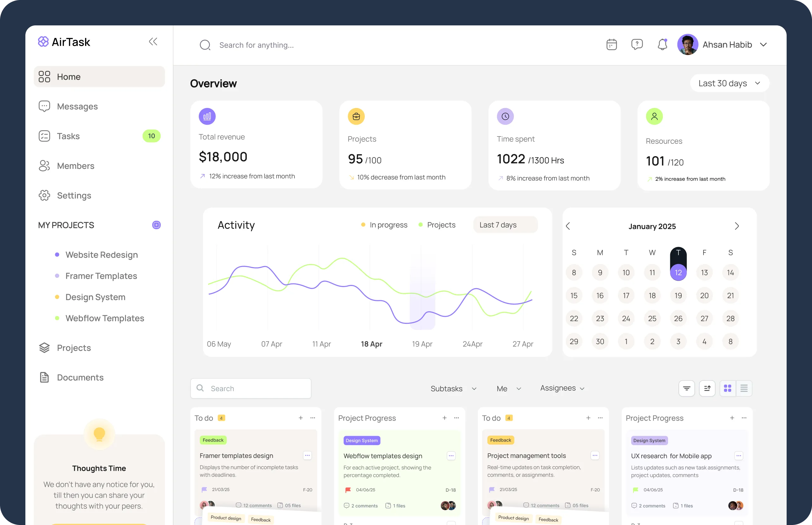Expand the Subtasks dropdown

[x=453, y=388]
